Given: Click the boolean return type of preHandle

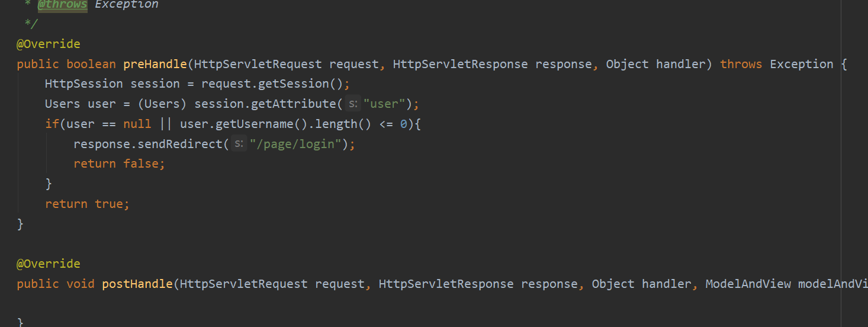Looking at the screenshot, I should [91, 64].
